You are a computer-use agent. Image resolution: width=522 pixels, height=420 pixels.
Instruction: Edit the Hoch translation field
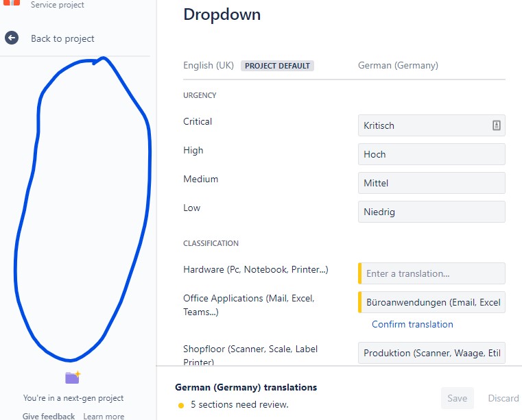(431, 154)
